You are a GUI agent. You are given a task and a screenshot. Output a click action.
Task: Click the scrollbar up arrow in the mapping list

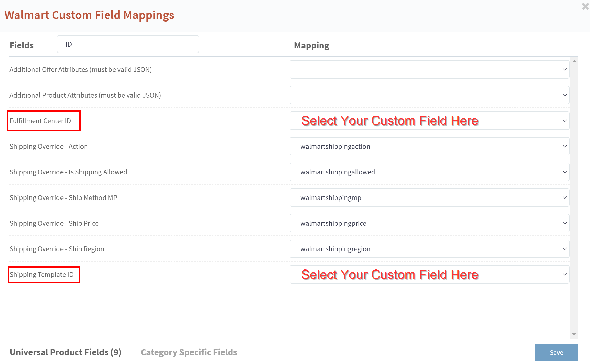(x=574, y=61)
